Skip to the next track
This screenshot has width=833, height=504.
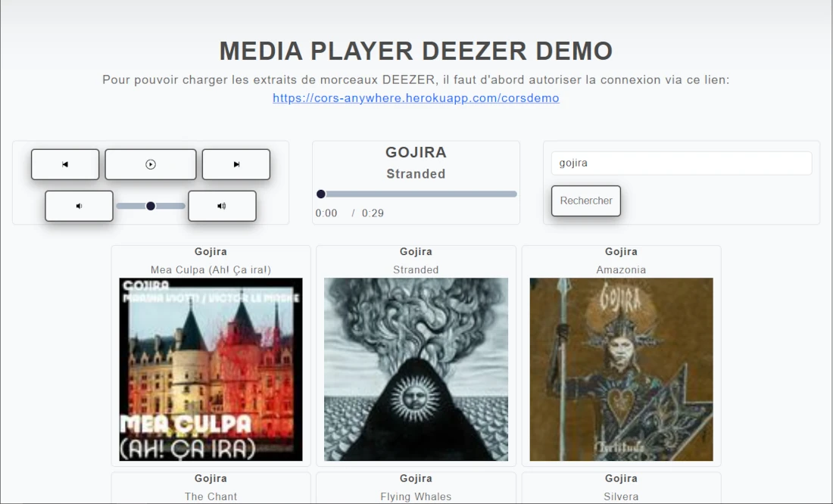(x=236, y=165)
